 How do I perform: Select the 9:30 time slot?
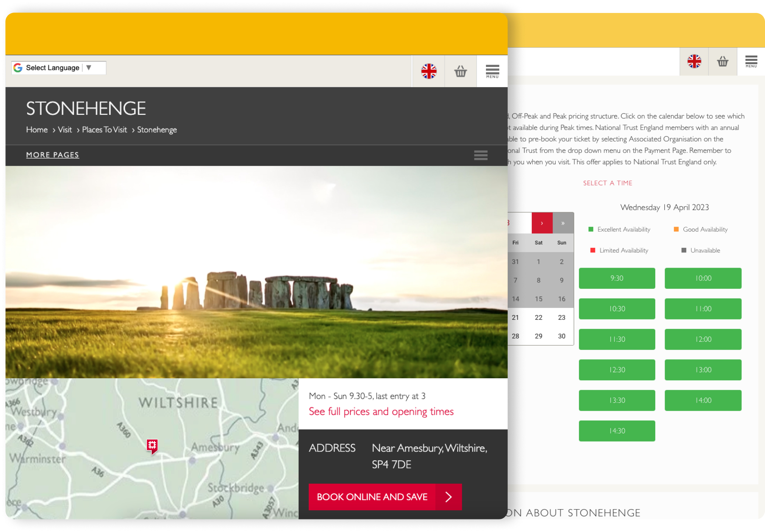617,278
